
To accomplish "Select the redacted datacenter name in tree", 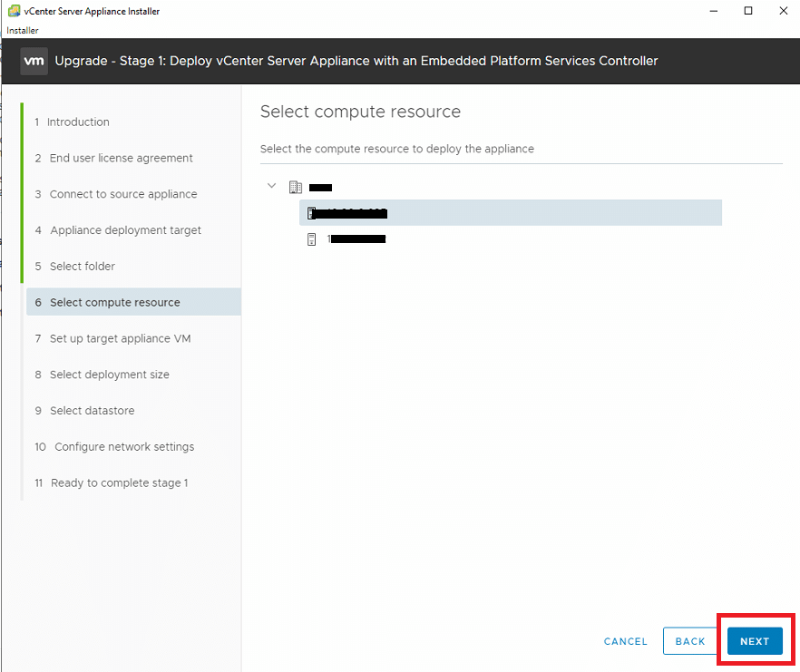I will pos(320,187).
